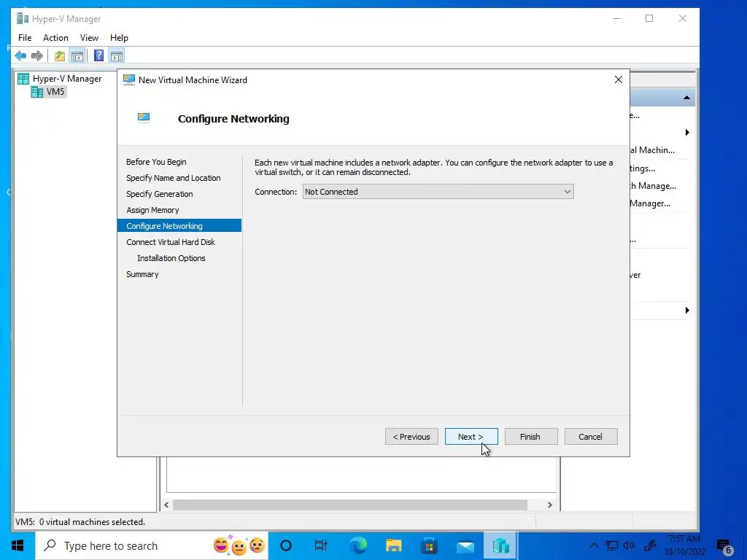Open Windows Start menu
747x560 pixels.
(x=18, y=545)
